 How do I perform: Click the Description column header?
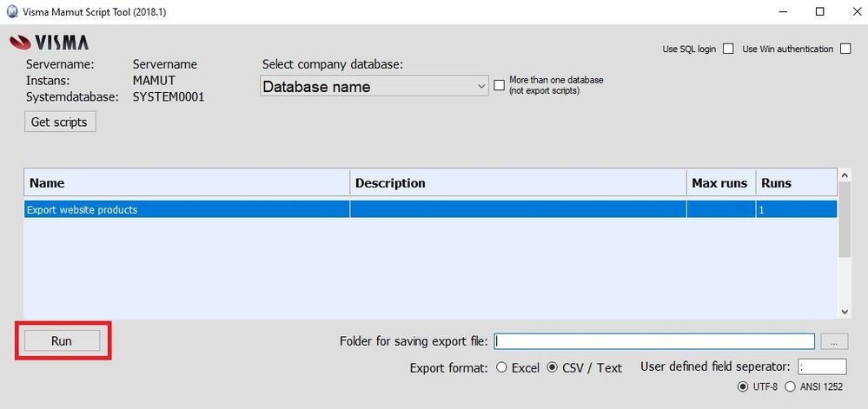pos(518,183)
